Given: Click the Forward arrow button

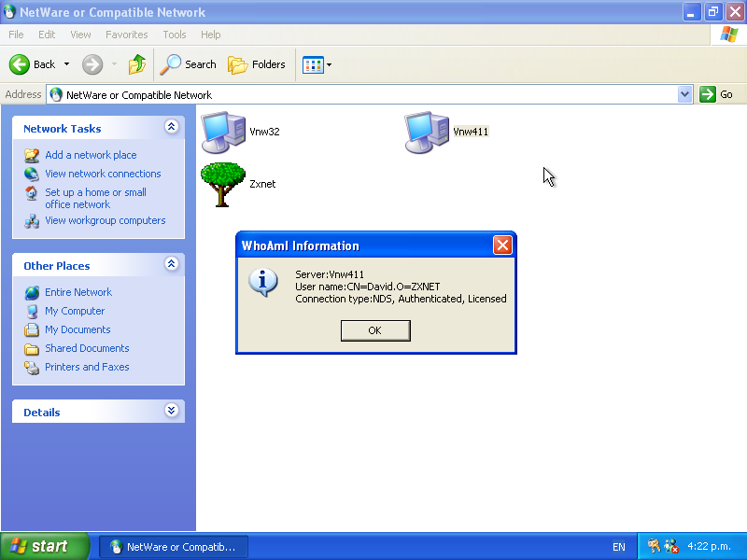Looking at the screenshot, I should pyautogui.click(x=92, y=64).
